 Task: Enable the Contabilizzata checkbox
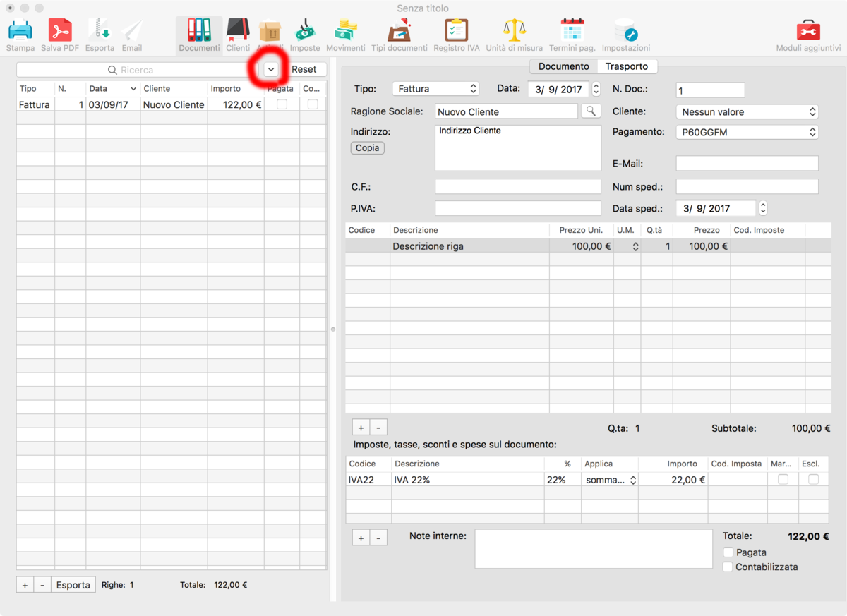click(728, 567)
